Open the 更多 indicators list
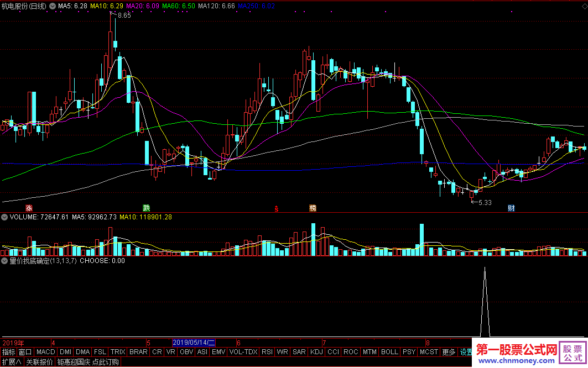Screen dimensions: 588x368 coord(449,352)
